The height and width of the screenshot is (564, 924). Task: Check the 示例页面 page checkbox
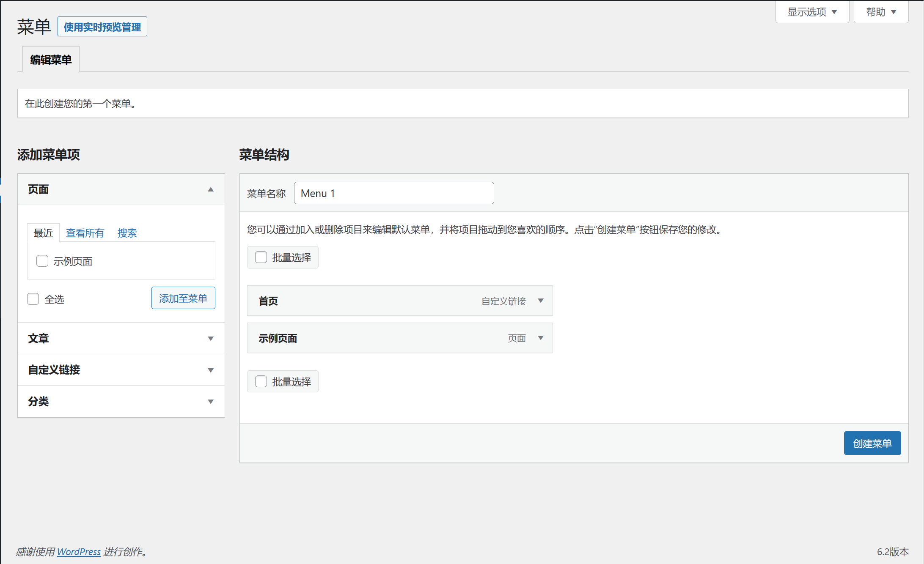pos(42,261)
